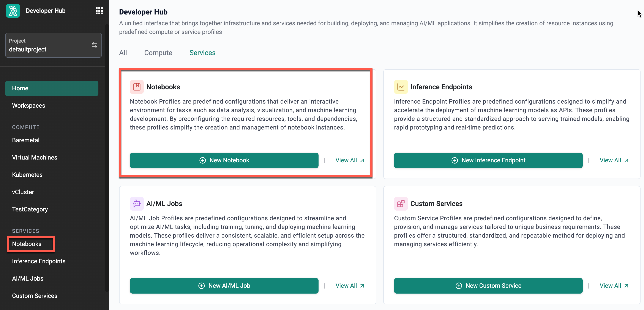Open the app grid launcher icon
644x310 pixels.
99,11
